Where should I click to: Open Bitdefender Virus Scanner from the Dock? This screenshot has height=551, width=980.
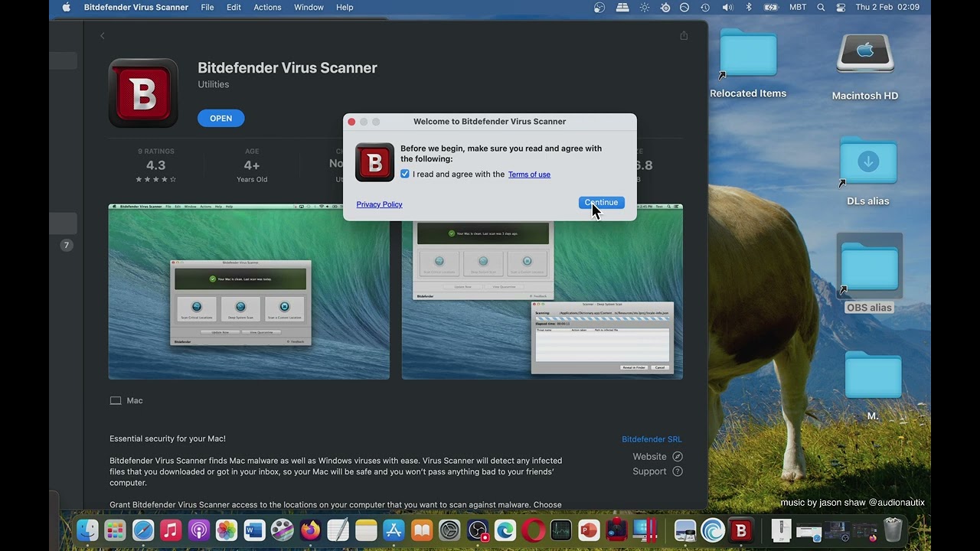(x=740, y=530)
